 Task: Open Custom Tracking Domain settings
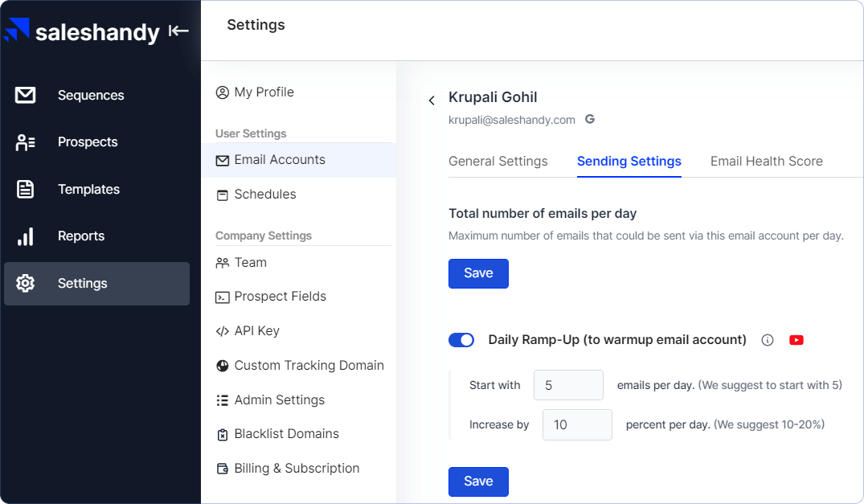[x=309, y=366]
